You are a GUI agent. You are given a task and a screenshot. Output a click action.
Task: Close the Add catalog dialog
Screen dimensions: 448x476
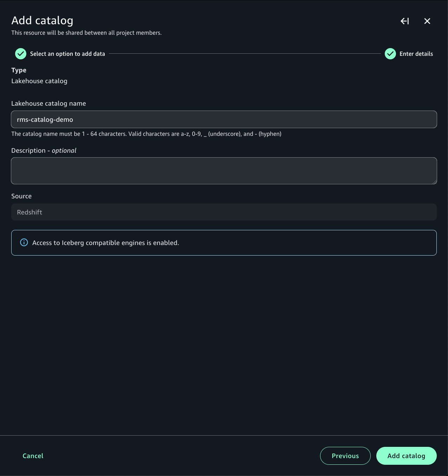pyautogui.click(x=427, y=21)
